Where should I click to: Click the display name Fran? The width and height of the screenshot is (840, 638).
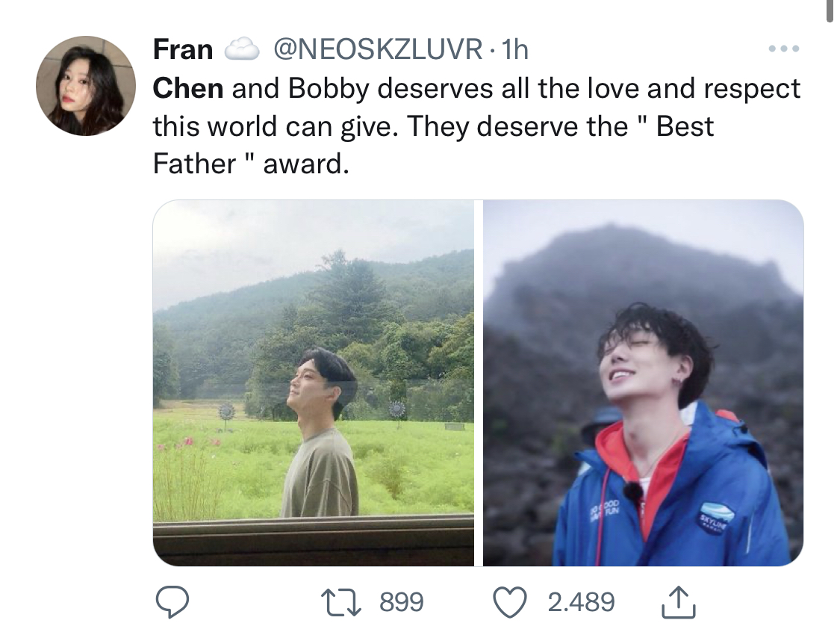click(x=183, y=50)
